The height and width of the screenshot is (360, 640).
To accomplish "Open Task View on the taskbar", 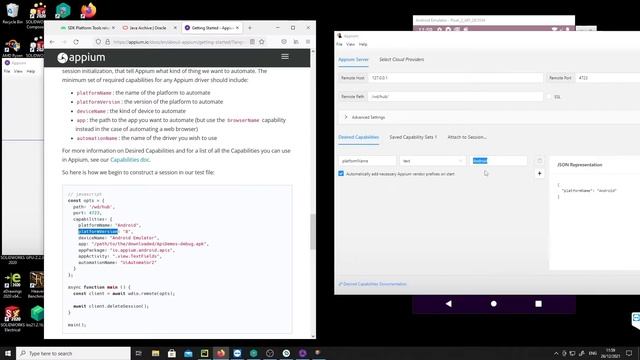I will pos(138,353).
